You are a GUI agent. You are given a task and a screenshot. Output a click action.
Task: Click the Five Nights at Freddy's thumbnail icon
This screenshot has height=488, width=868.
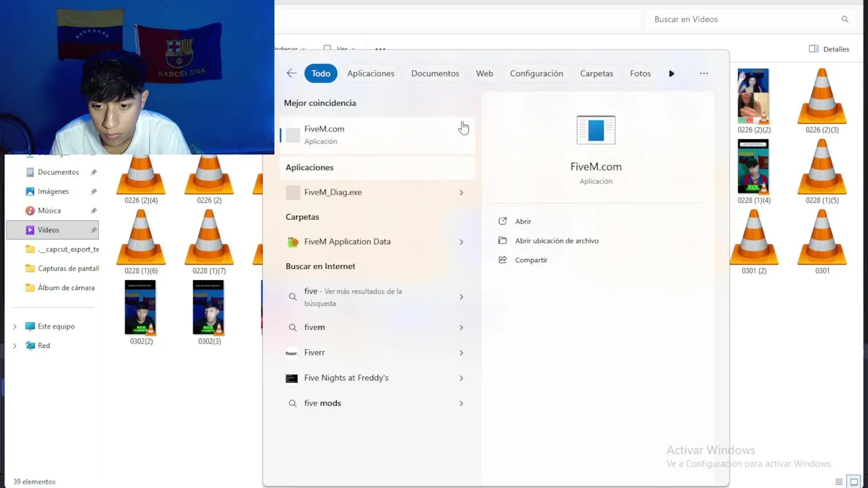[x=292, y=378]
